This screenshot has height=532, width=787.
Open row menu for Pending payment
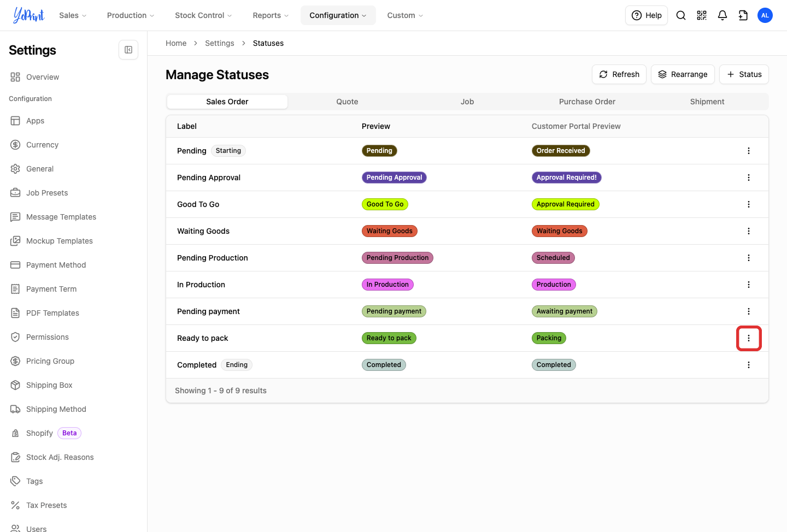749,311
